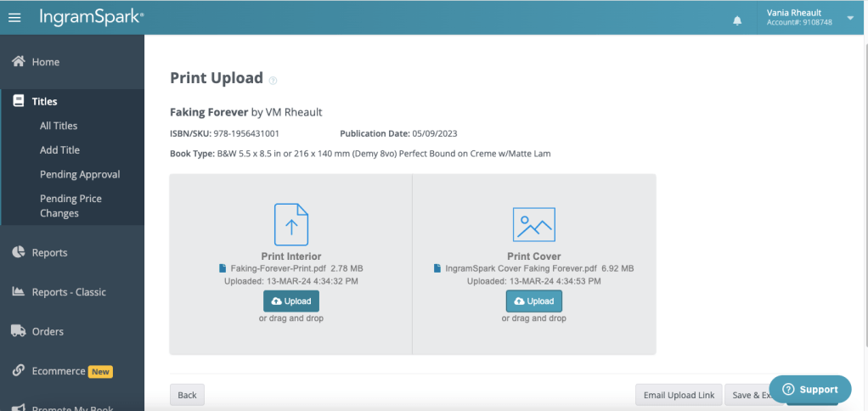Click the Reports pie chart icon
Viewport: 868px width, 411px height.
pos(17,252)
